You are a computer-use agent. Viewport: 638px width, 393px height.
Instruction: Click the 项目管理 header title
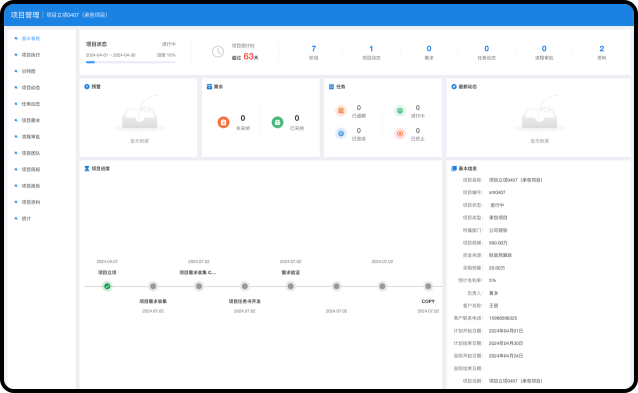tap(25, 15)
